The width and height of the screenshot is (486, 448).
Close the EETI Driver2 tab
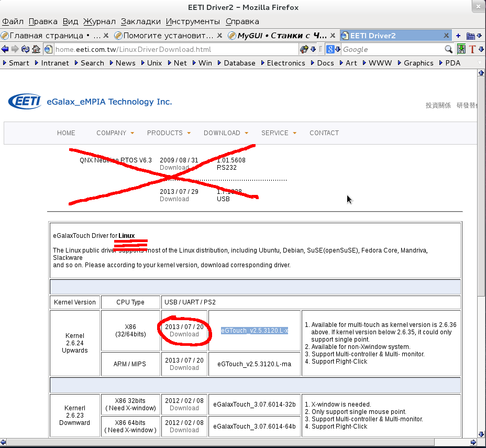446,35
